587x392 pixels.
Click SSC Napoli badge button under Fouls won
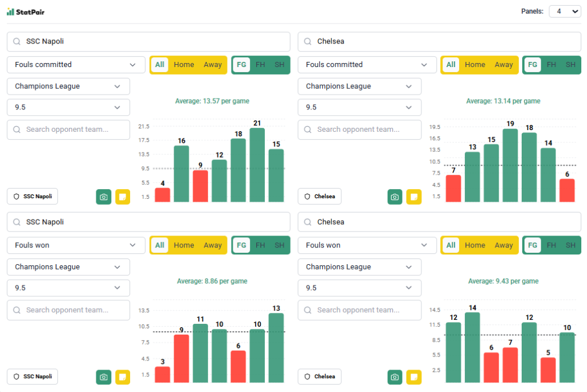click(33, 377)
